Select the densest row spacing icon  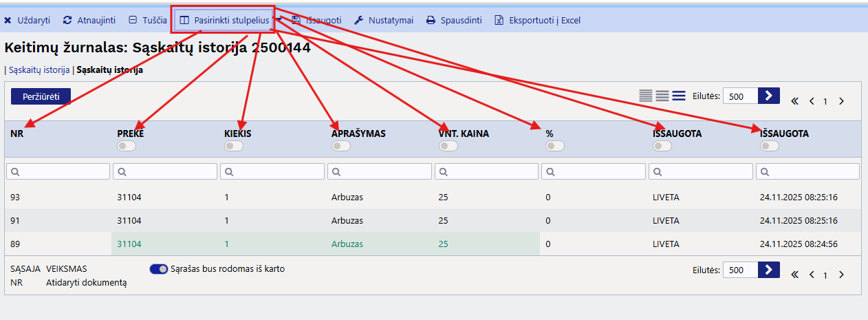[645, 96]
